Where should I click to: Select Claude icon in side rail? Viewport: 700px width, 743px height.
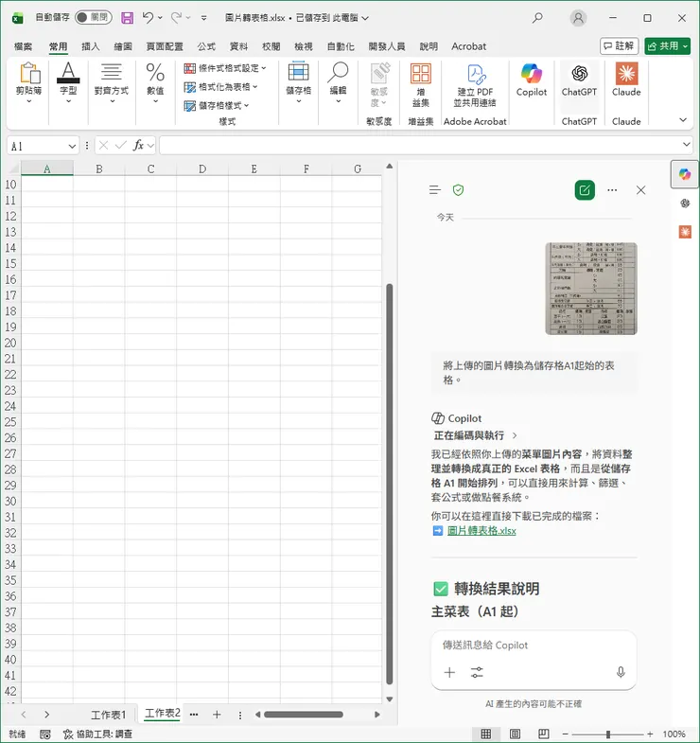(x=685, y=232)
